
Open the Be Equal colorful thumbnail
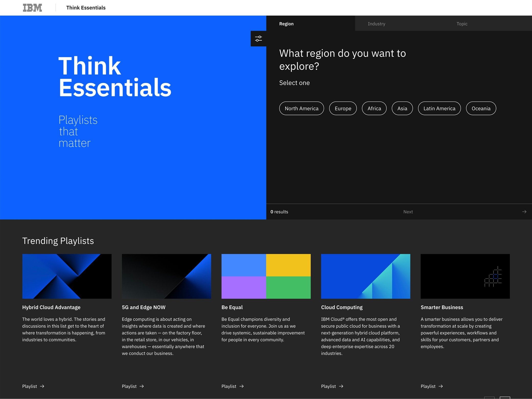266,276
